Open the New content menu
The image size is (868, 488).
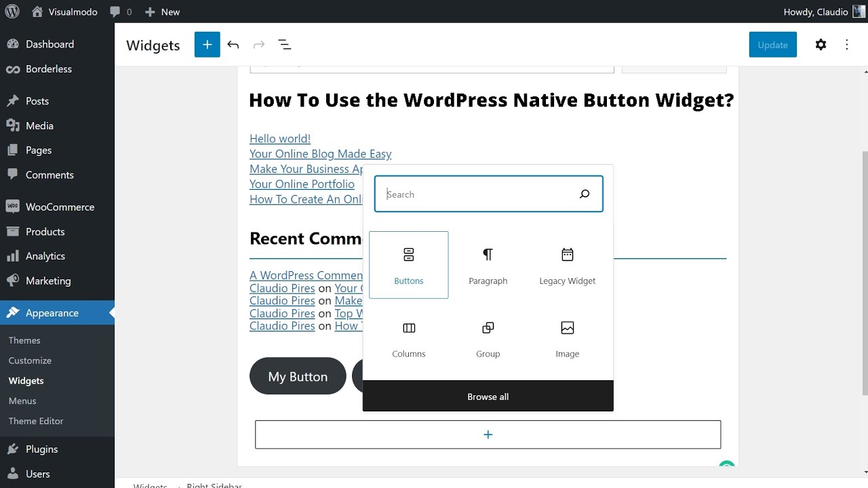point(161,12)
